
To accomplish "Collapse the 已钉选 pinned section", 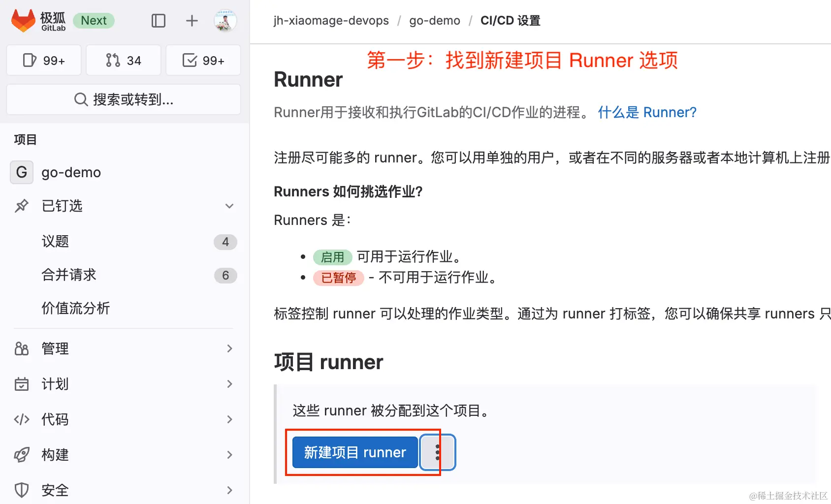I will [229, 206].
